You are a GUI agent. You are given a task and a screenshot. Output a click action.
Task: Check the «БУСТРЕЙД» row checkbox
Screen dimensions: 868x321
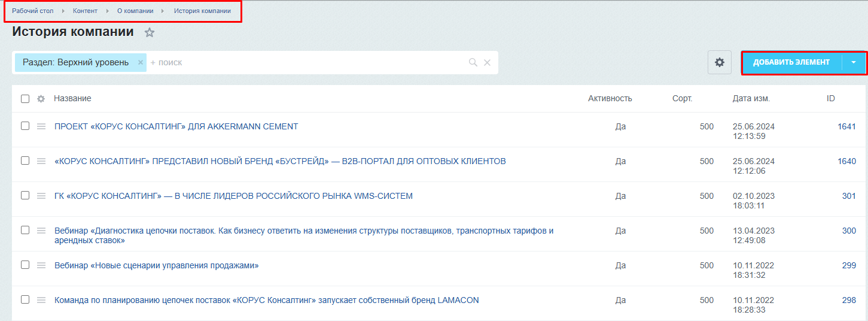(25, 160)
